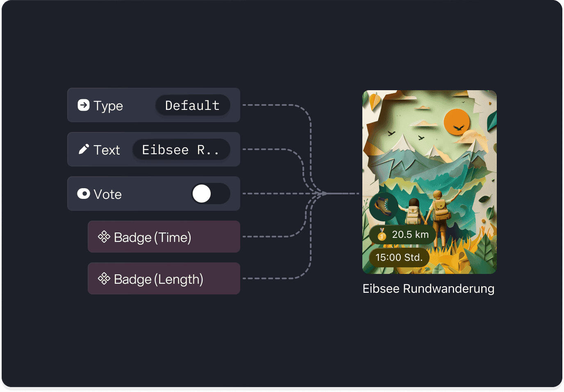The image size is (564, 392).
Task: Click the eye-like icon beside Vote
Action: 84,194
